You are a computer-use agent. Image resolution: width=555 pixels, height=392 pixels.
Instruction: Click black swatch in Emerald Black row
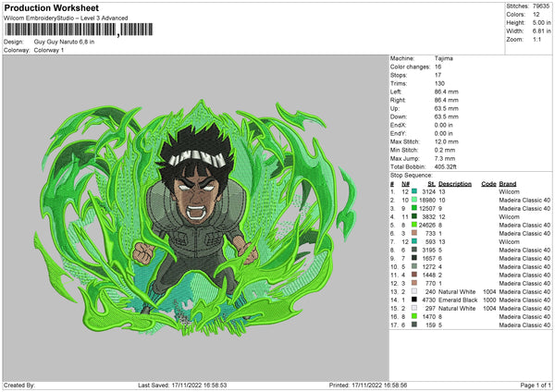pos(414,300)
